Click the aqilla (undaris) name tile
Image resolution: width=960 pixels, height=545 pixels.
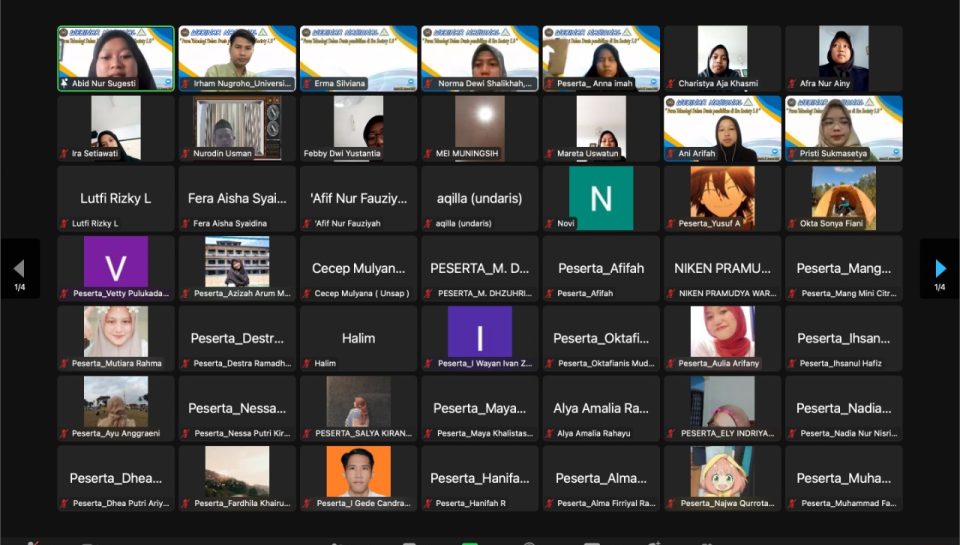(479, 199)
